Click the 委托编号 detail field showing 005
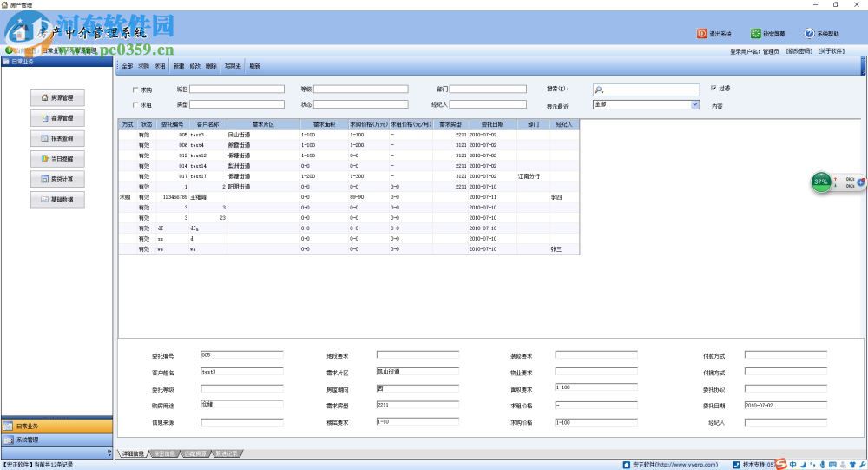 [241, 354]
